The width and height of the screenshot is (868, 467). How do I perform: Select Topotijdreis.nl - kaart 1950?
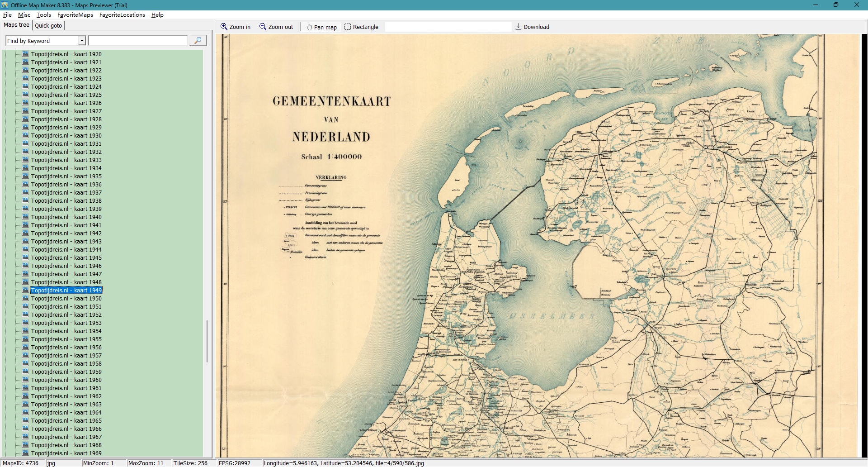[x=66, y=299]
